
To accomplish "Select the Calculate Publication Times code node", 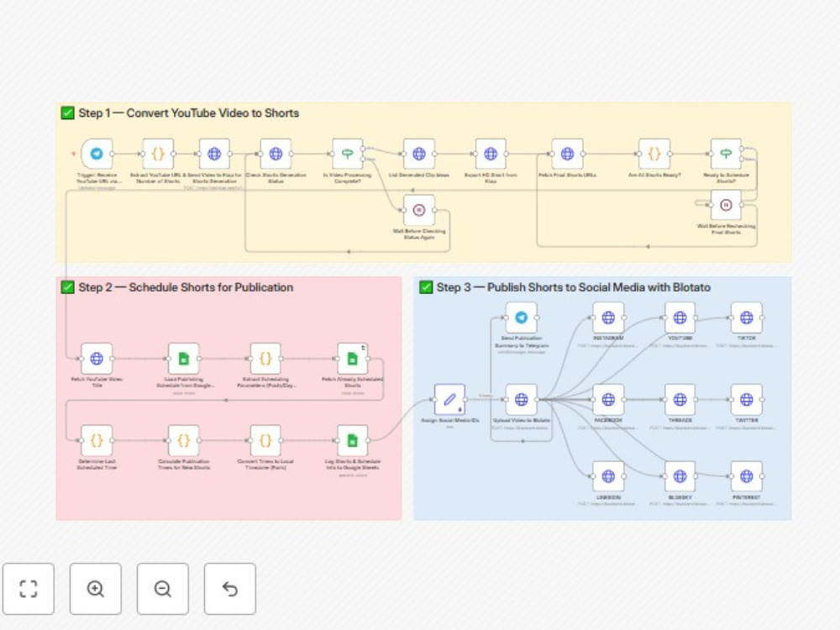I will (184, 440).
